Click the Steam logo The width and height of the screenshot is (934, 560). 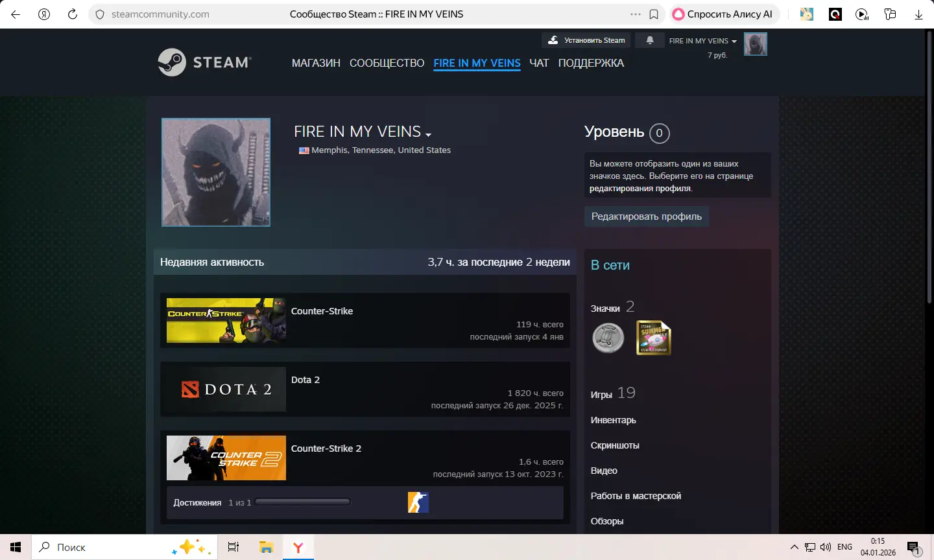click(204, 62)
